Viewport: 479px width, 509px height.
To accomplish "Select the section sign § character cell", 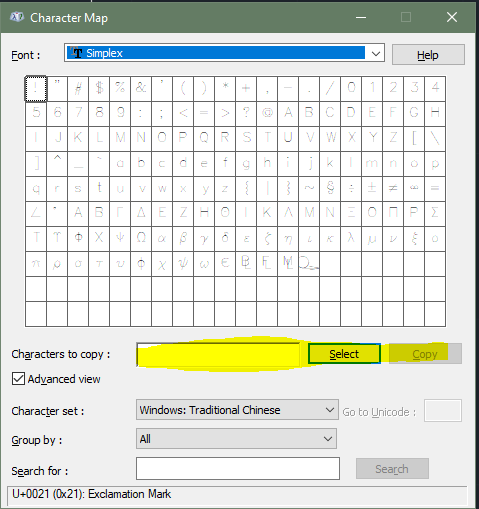I will tap(330, 189).
